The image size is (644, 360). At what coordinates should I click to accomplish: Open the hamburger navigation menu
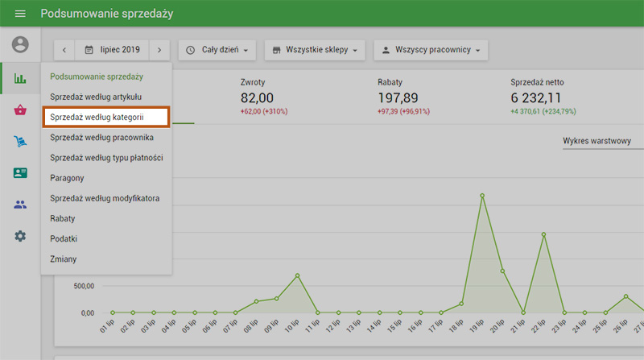[20, 14]
